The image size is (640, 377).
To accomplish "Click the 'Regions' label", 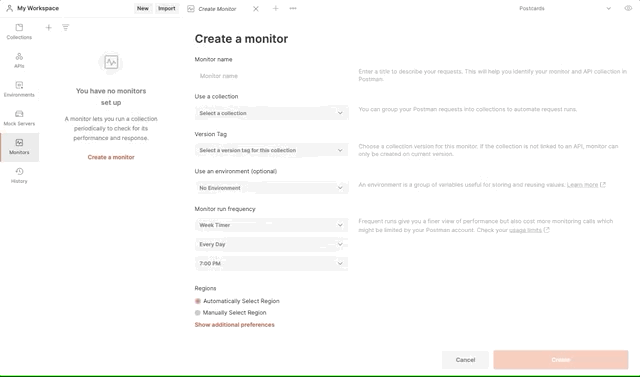I will pos(205,288).
